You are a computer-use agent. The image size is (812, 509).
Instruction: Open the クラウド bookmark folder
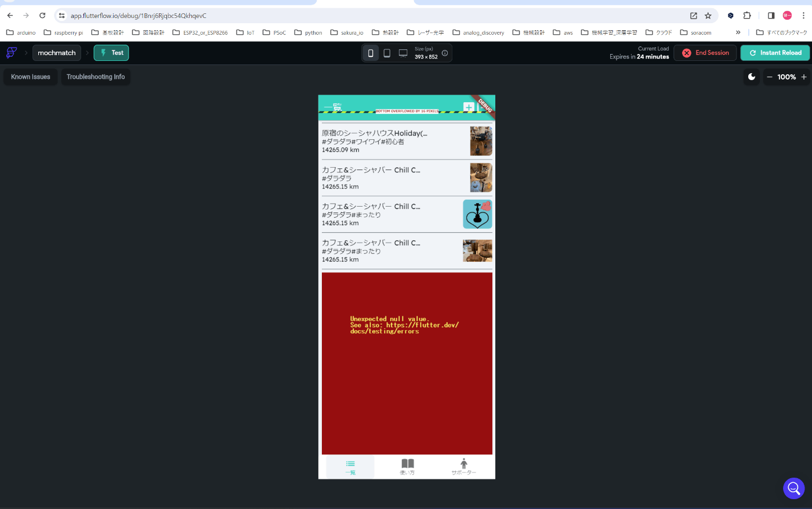(659, 33)
